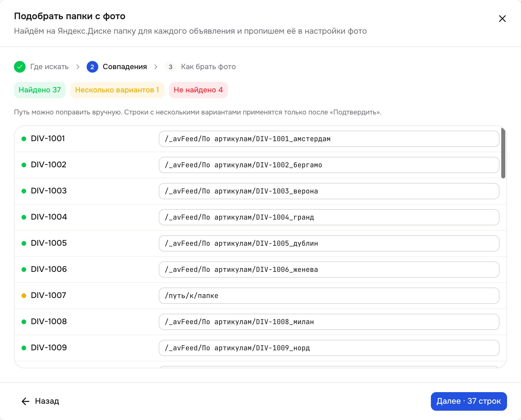Filter by 'Не найдено 4' chip
The height and width of the screenshot is (420, 521).
[x=198, y=90]
